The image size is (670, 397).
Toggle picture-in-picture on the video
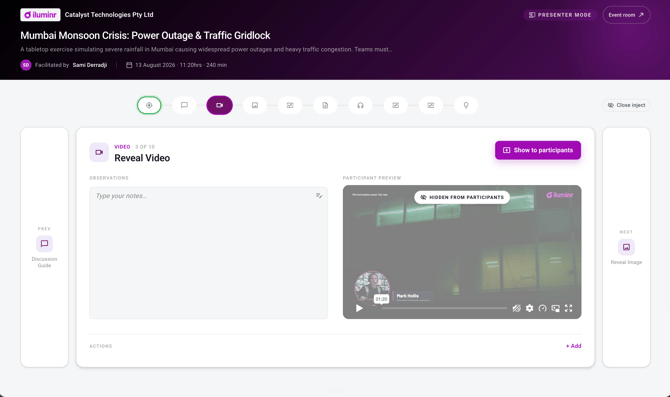[x=555, y=308]
